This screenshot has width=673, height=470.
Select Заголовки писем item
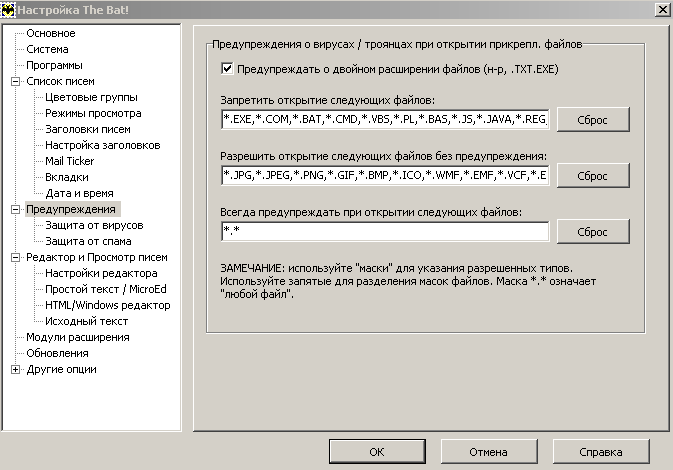88,129
